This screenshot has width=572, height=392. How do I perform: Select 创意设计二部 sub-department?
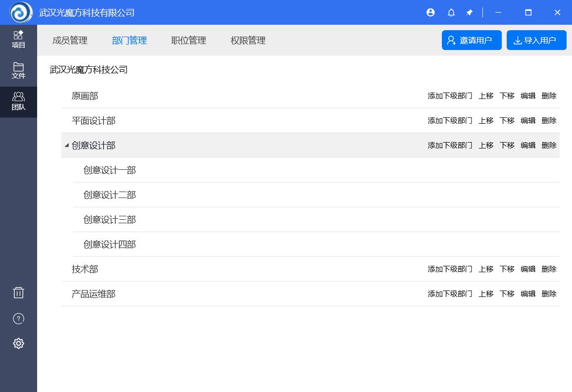[x=109, y=196]
